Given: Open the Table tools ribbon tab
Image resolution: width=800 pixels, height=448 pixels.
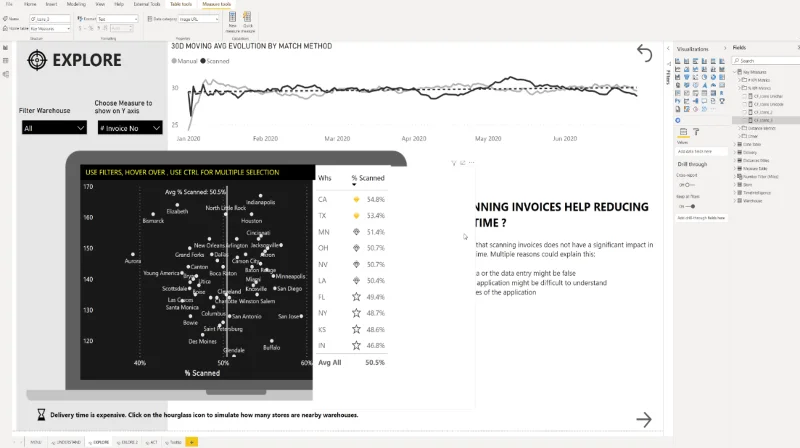Looking at the screenshot, I should (181, 4).
